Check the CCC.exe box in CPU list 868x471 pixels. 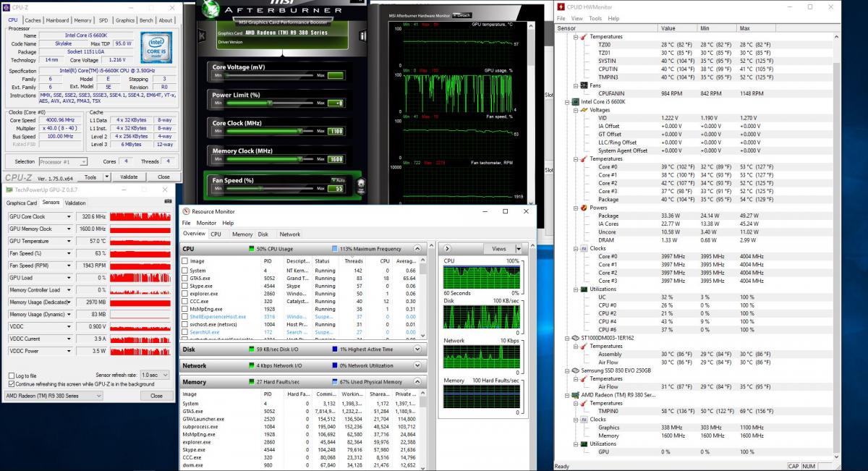click(x=184, y=301)
